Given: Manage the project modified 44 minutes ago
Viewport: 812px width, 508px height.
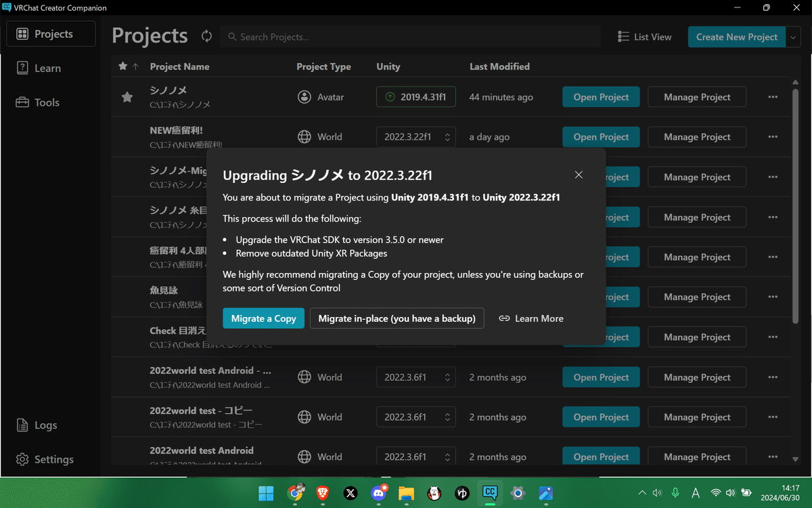Looking at the screenshot, I should 697,97.
